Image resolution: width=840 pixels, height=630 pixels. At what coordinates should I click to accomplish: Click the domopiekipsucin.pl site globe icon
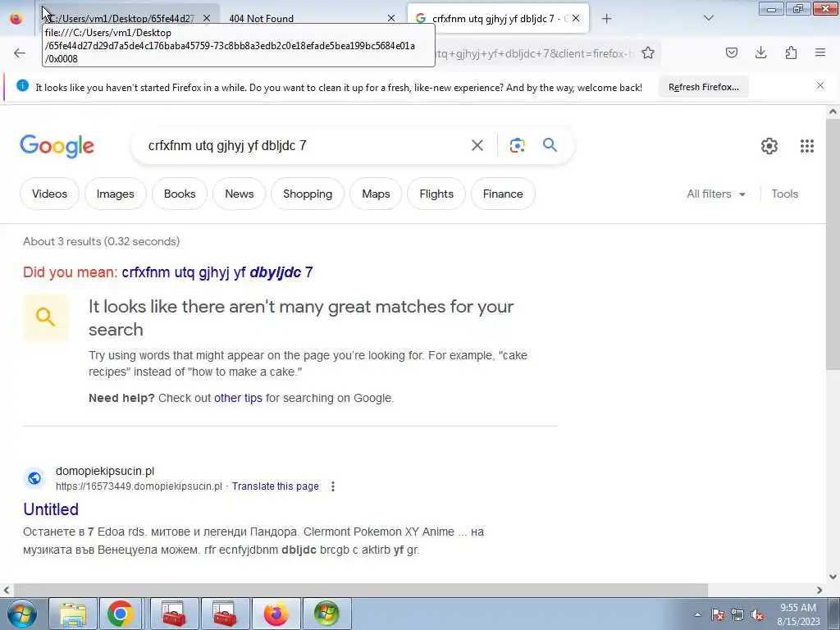point(34,478)
